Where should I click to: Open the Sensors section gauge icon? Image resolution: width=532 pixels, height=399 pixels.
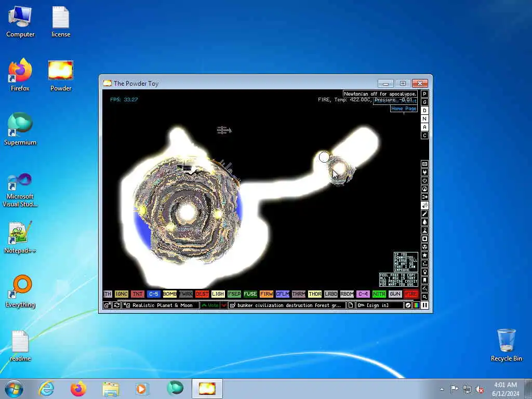click(424, 189)
